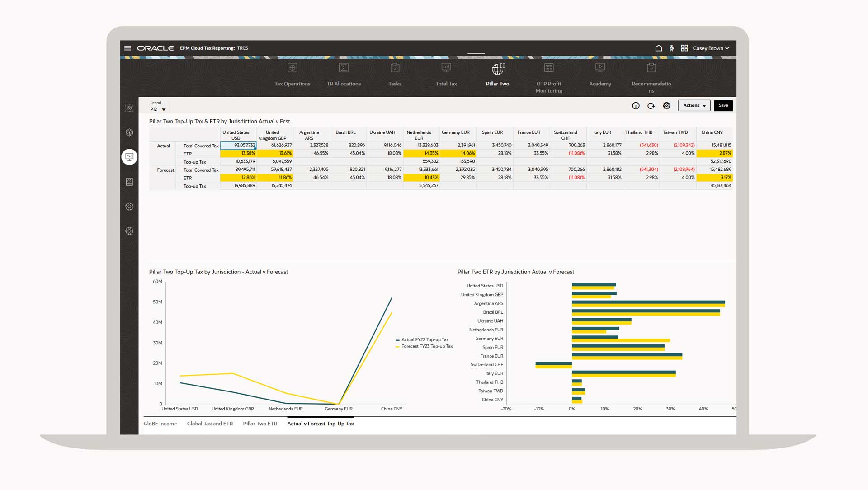Screen dimensions: 868x490
Task: Open the navigator hamburger menu
Action: click(x=127, y=48)
